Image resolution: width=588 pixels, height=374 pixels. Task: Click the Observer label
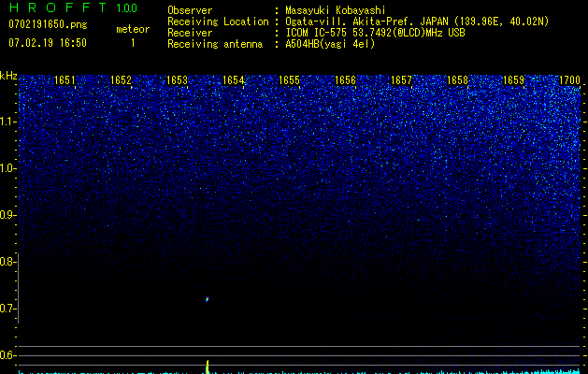[x=190, y=10]
